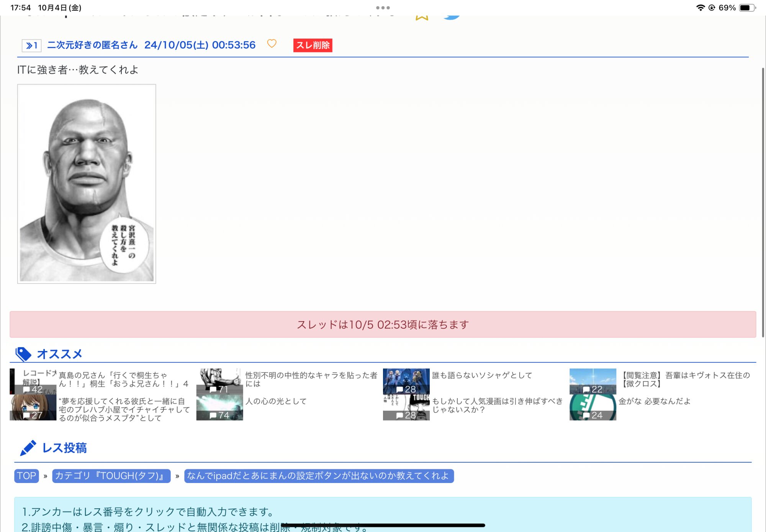Image resolution: width=766 pixels, height=532 pixels.
Task: Tap the >>1 anchor reply number
Action: 31,46
